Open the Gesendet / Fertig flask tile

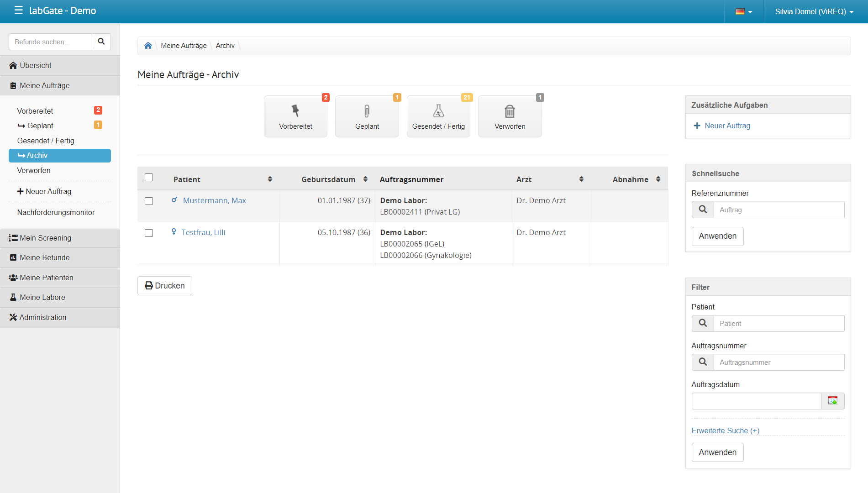(438, 116)
